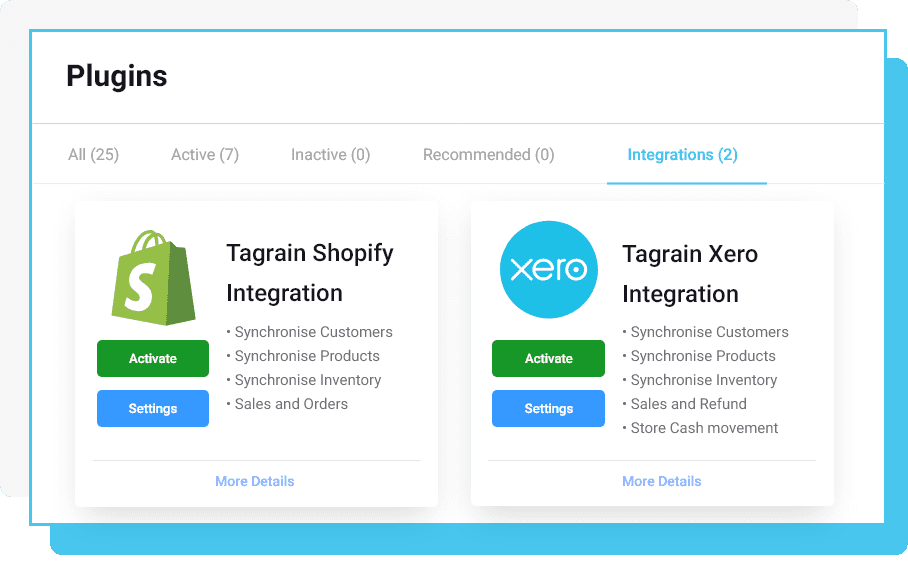Select Sales and Refund text in Xero card
The width and height of the screenshot is (908, 561).
pos(689,404)
